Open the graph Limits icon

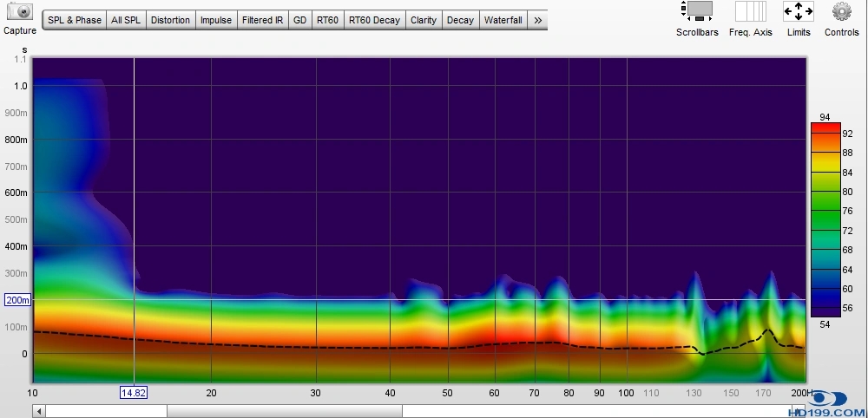(799, 11)
